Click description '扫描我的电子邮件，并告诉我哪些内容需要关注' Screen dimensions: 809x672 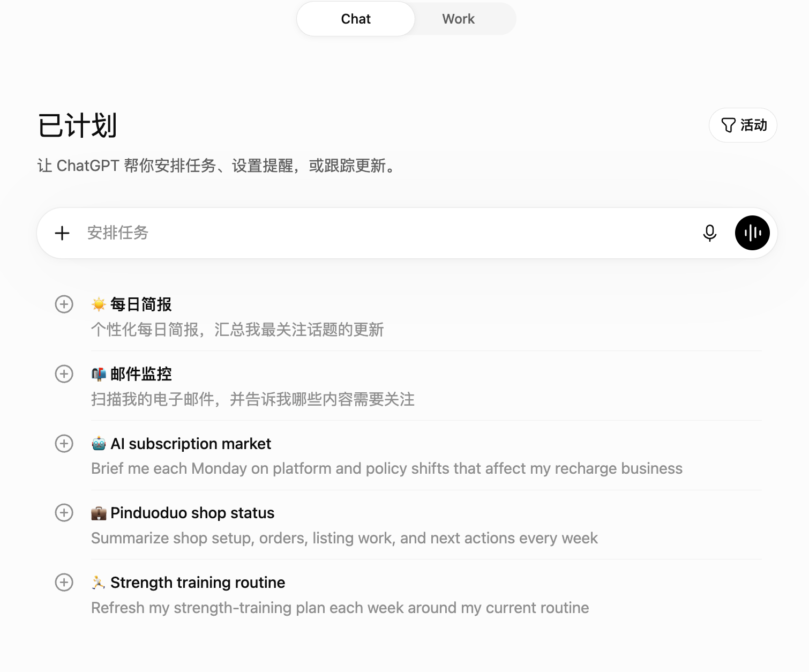(253, 399)
